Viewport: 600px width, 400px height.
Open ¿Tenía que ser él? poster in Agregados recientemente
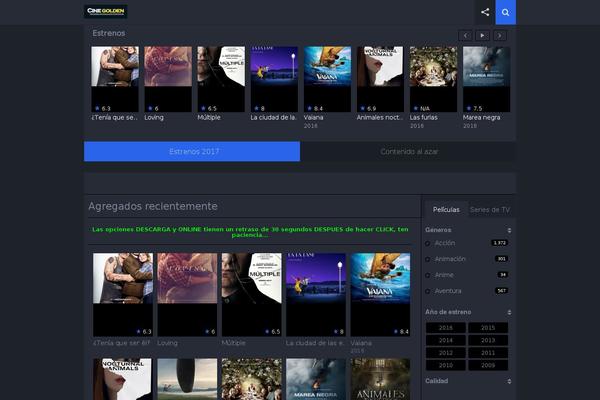click(x=123, y=294)
